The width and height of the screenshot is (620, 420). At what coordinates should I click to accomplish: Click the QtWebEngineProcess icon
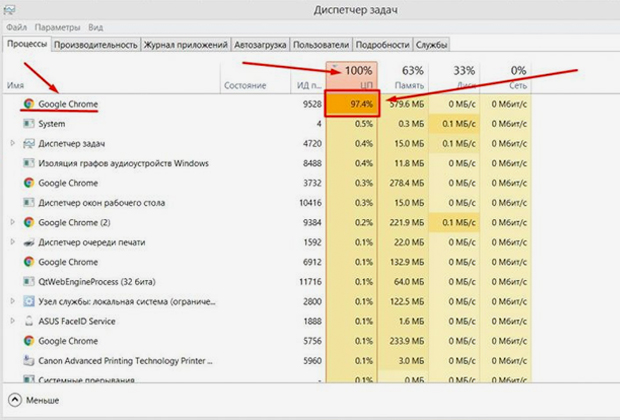click(28, 282)
